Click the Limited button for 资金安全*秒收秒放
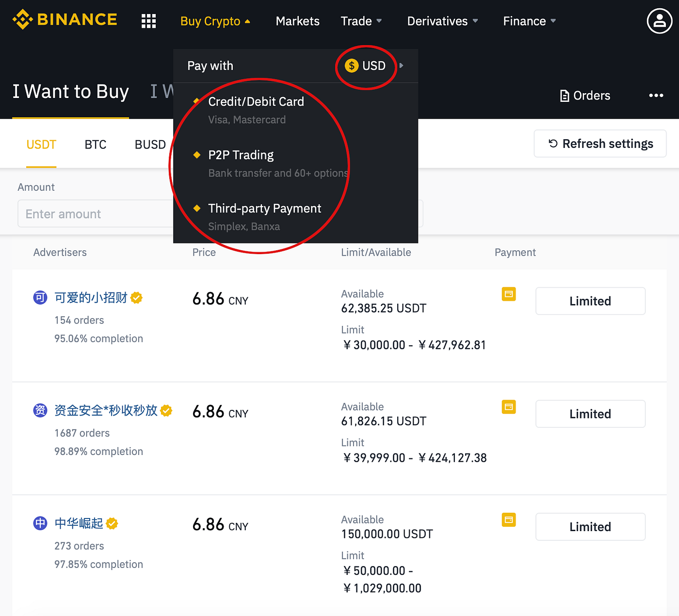679x616 pixels. pos(590,414)
